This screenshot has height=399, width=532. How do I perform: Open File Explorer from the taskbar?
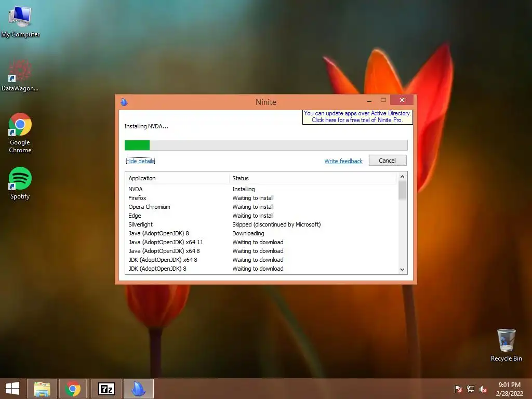[42, 389]
